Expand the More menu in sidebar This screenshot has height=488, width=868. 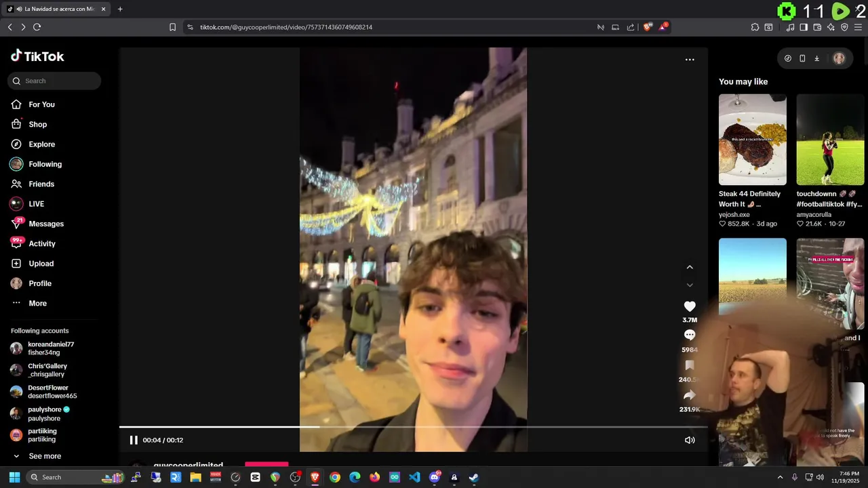coord(37,303)
